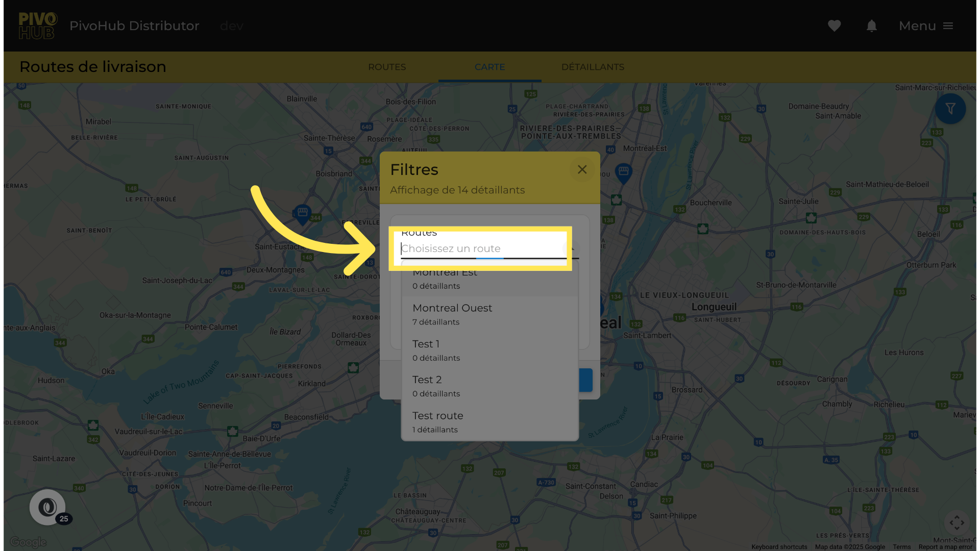Open the hamburger Menu
980x551 pixels.
click(926, 26)
